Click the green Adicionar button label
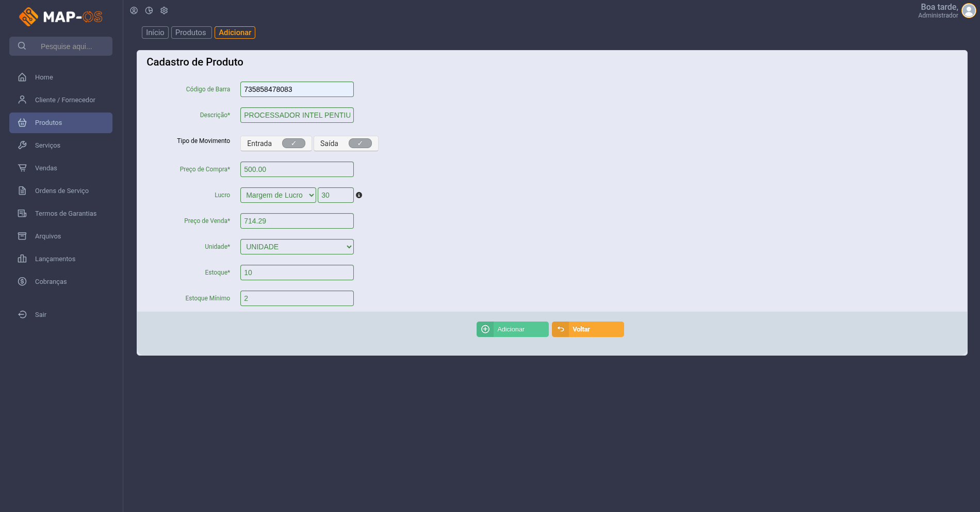Viewport: 980px width, 512px height. pyautogui.click(x=511, y=329)
